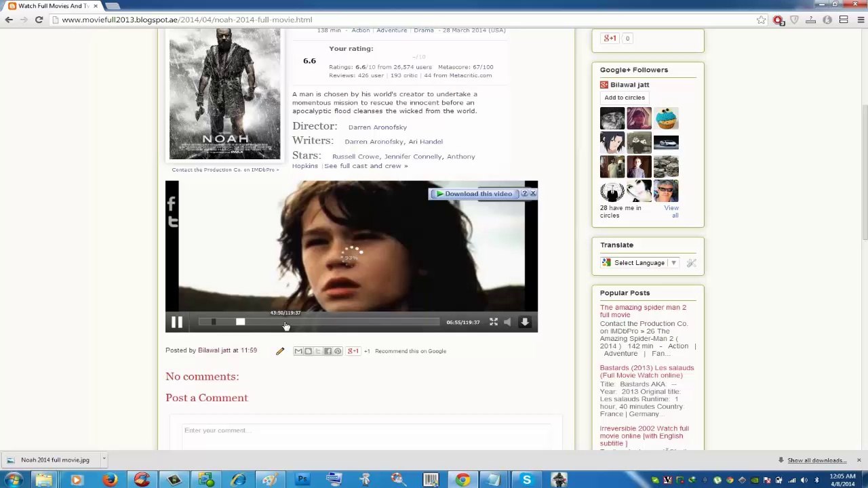This screenshot has width=868, height=488.
Task: Click the Chrome taskbar icon
Action: 462,481
